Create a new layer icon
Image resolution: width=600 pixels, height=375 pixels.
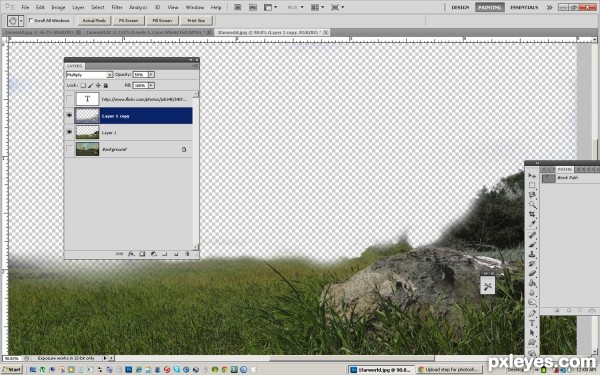176,254
